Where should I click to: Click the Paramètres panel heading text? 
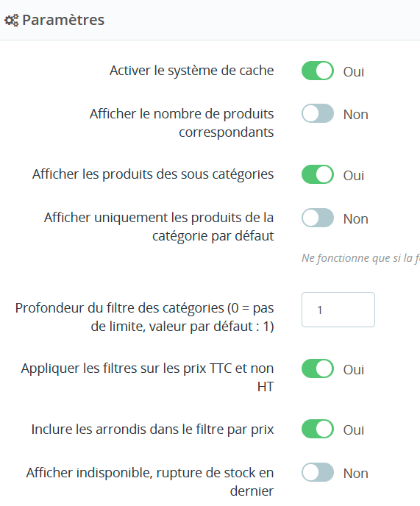[63, 20]
